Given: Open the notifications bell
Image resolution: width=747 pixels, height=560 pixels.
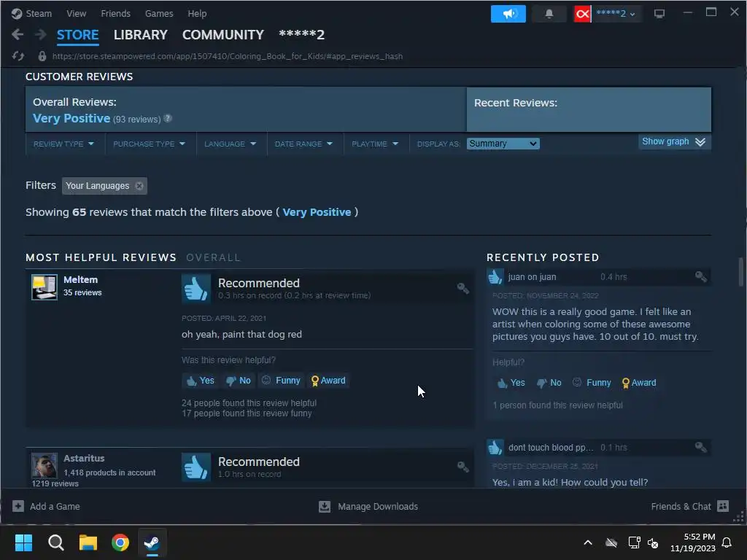Looking at the screenshot, I should (x=549, y=14).
